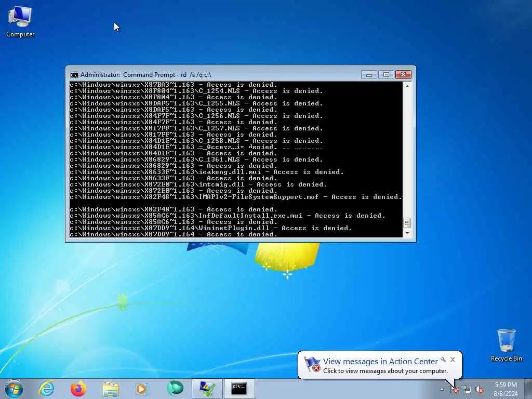The height and width of the screenshot is (399, 532).
Task: Launch Firefox from the taskbar
Action: (78, 389)
